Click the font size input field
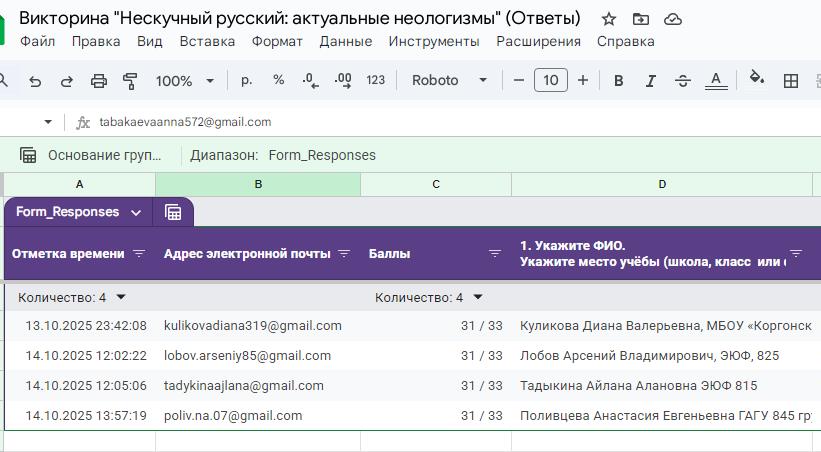This screenshot has width=821, height=452. point(551,81)
